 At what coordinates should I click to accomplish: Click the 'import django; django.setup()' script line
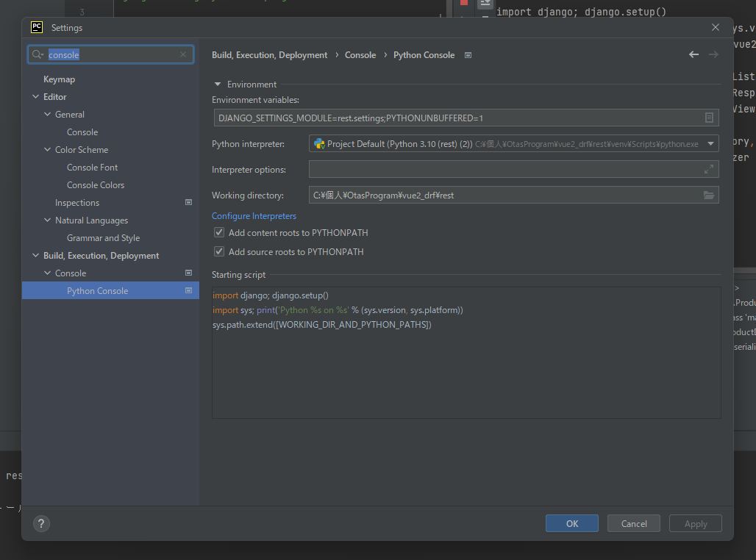coord(271,295)
